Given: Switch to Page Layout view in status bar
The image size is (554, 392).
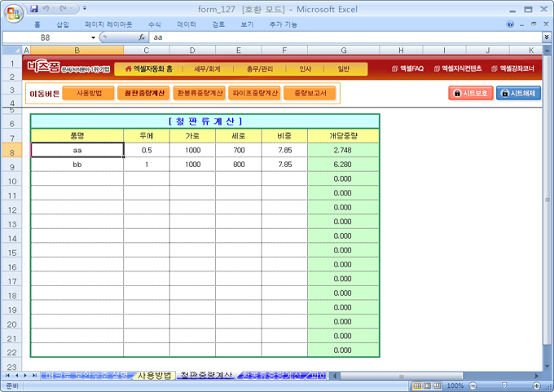Looking at the screenshot, I should coord(427,385).
